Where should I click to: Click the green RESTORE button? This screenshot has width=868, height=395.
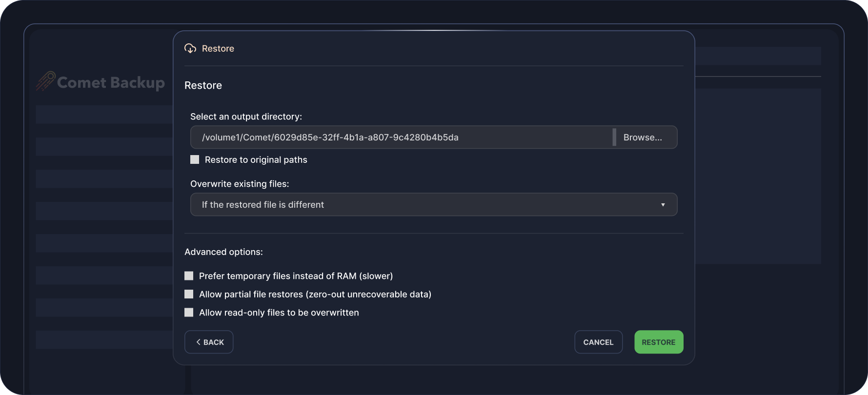click(658, 342)
